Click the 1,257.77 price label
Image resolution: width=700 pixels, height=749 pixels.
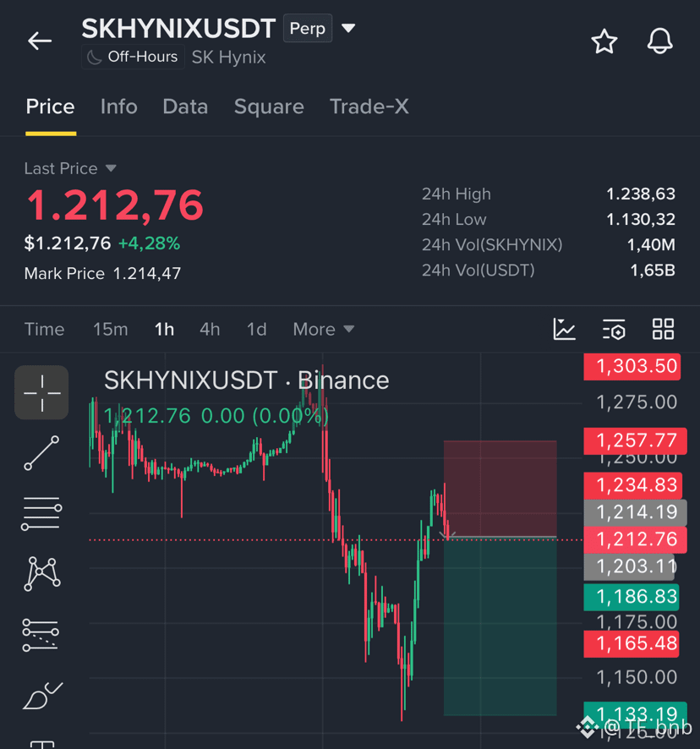coord(636,441)
